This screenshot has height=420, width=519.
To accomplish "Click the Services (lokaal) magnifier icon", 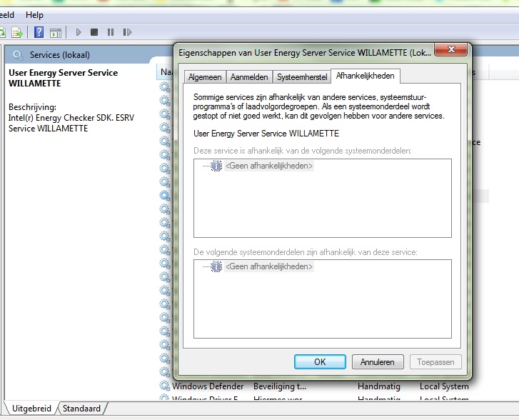I will (18, 55).
